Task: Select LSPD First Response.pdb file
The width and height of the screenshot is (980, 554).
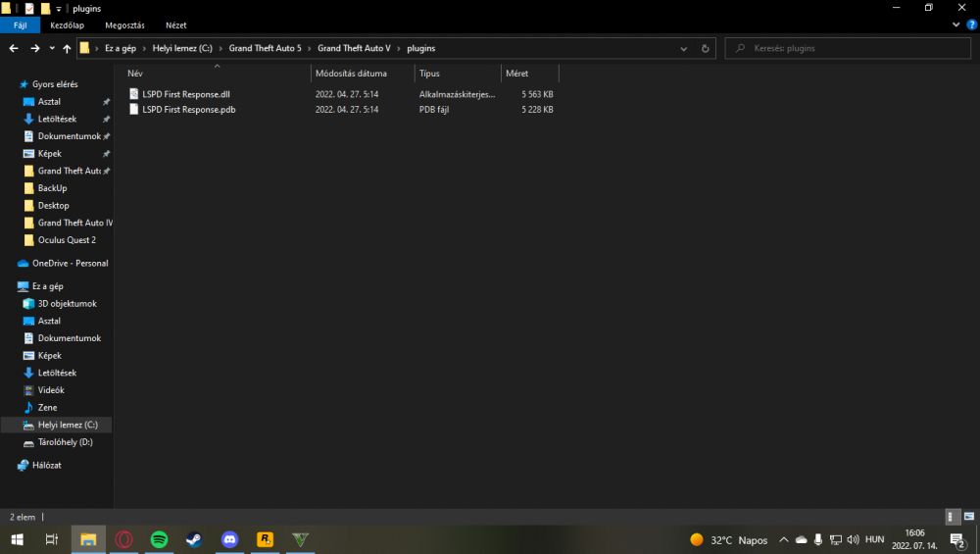Action: (x=188, y=110)
